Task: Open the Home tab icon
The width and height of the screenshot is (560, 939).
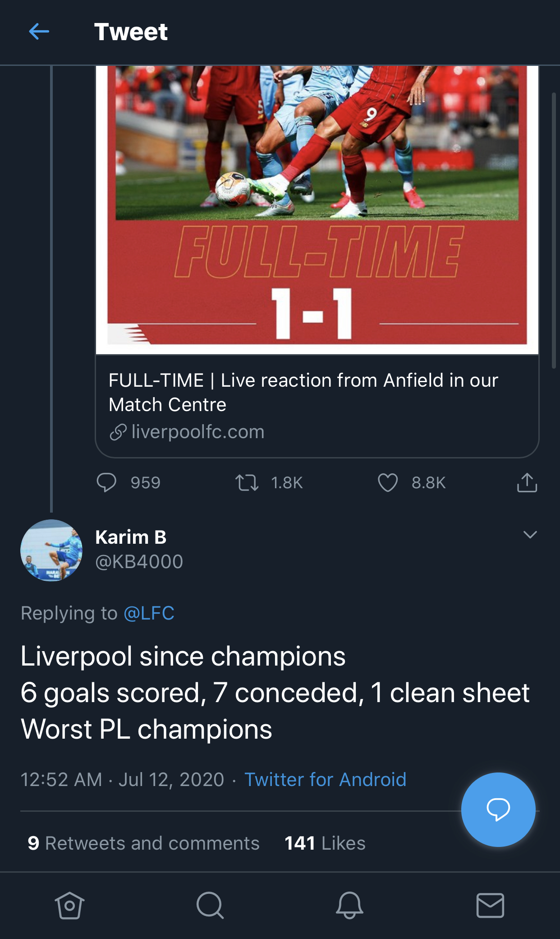Action: click(x=69, y=905)
